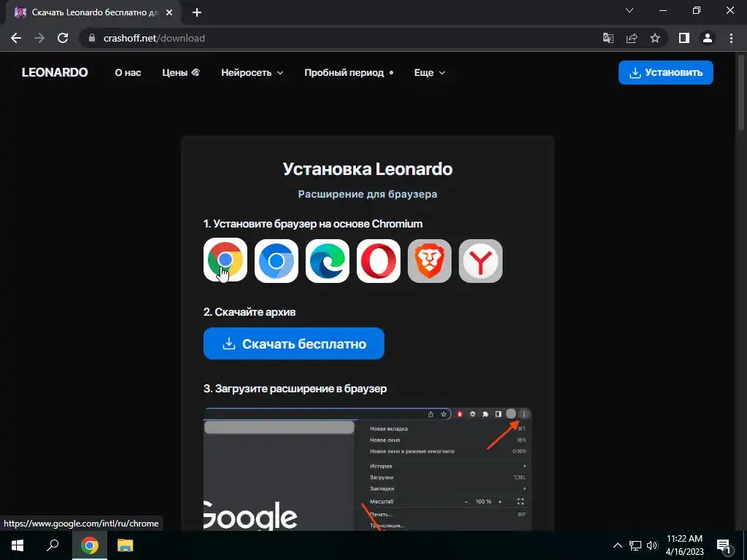This screenshot has width=747, height=560.
Task: Click the '3. Загрузите расширение в браузер' text
Action: pyautogui.click(x=295, y=389)
